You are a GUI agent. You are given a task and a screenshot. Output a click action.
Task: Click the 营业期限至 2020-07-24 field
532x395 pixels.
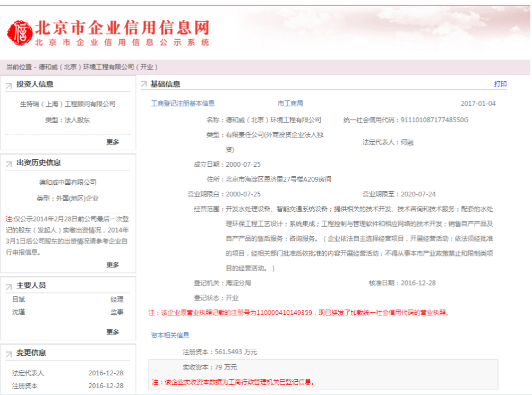point(399,194)
